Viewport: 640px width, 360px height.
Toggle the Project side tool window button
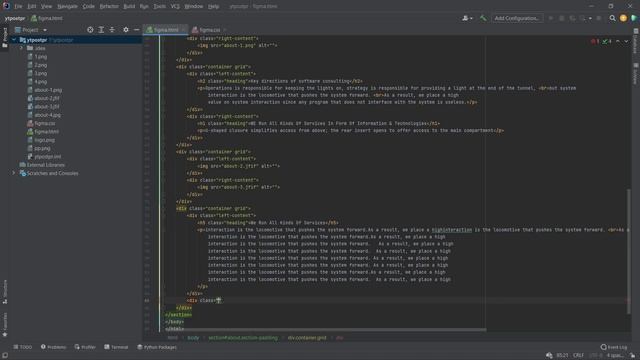click(x=5, y=38)
